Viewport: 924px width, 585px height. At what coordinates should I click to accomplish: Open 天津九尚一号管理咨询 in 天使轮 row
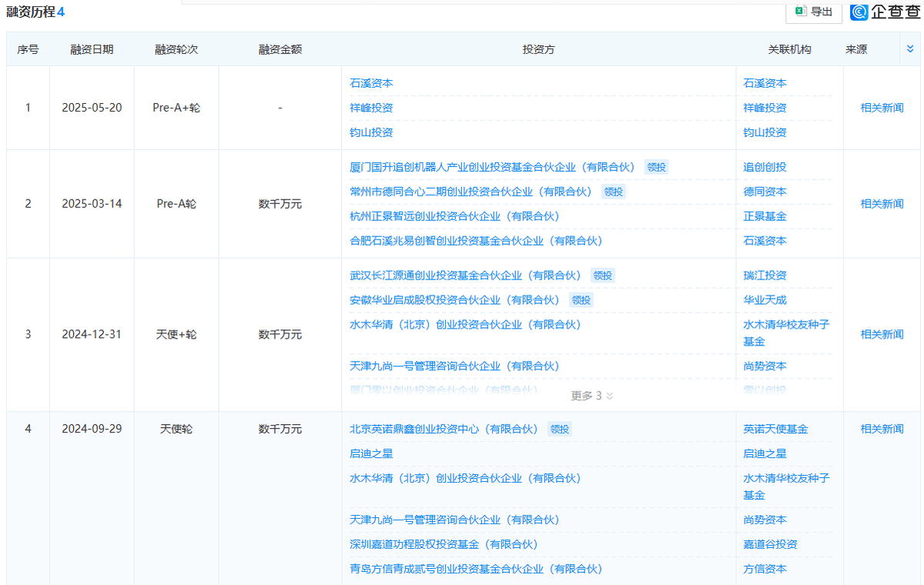455,520
